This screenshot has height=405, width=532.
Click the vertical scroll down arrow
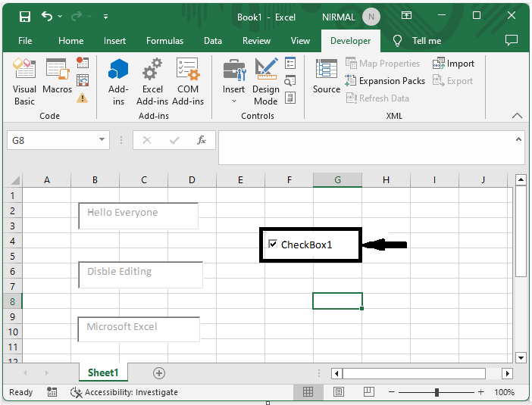(x=521, y=357)
